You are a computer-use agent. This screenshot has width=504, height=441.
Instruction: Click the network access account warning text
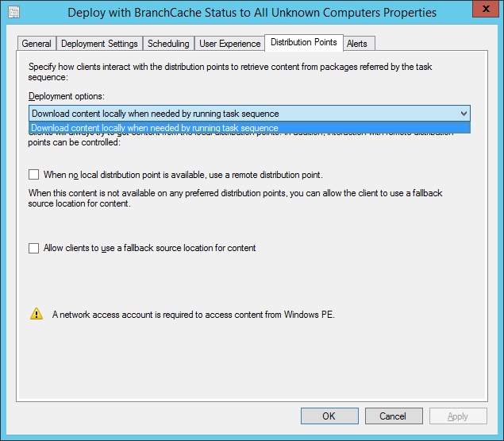tap(194, 315)
